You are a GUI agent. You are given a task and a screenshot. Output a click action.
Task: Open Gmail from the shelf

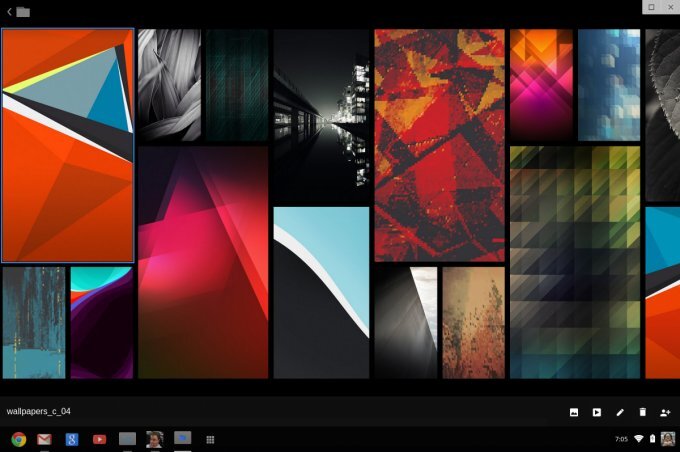44,439
